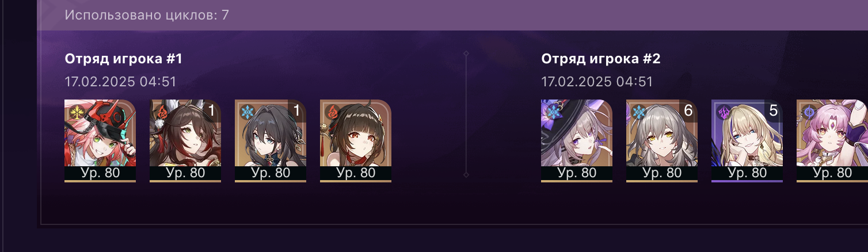Click the ice element icon on the black-haired blue-eyed character
Screen dimensions: 868x252
click(x=246, y=112)
